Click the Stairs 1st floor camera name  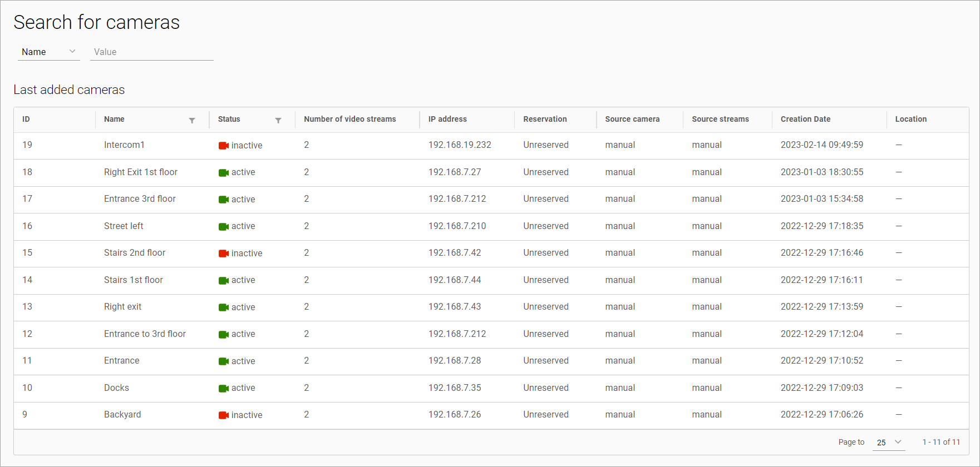tap(134, 280)
